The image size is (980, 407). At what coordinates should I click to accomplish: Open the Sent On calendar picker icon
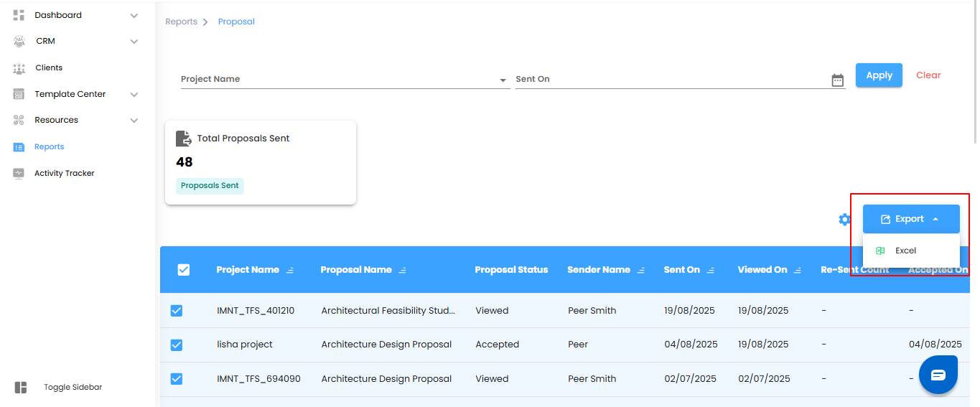[837, 80]
